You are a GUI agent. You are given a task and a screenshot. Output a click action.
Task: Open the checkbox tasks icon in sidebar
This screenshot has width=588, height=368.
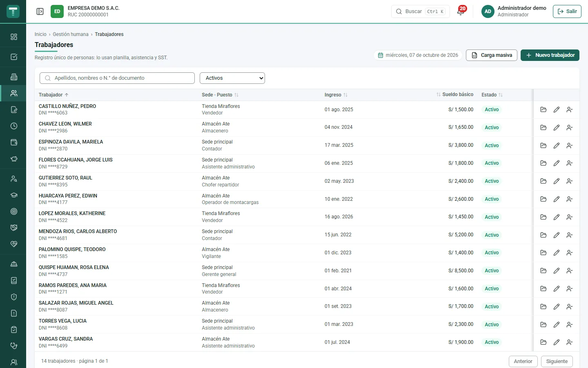(14, 57)
